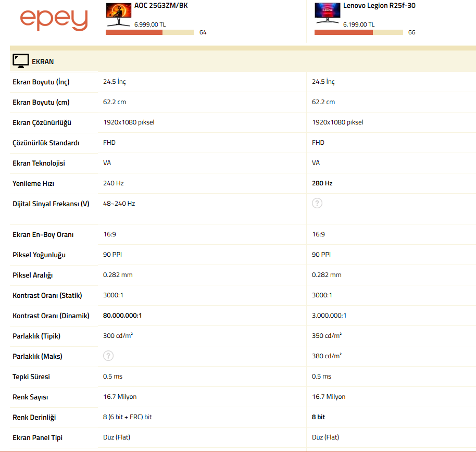Click the AOC 25G3ZM/BK product title

point(161,5)
